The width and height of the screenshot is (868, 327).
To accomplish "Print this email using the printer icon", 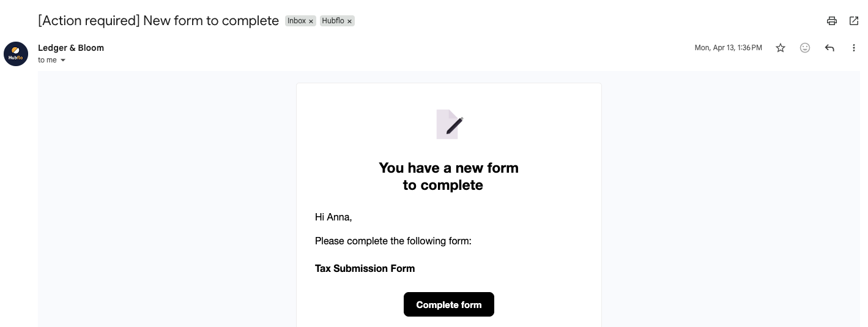I will tap(831, 21).
